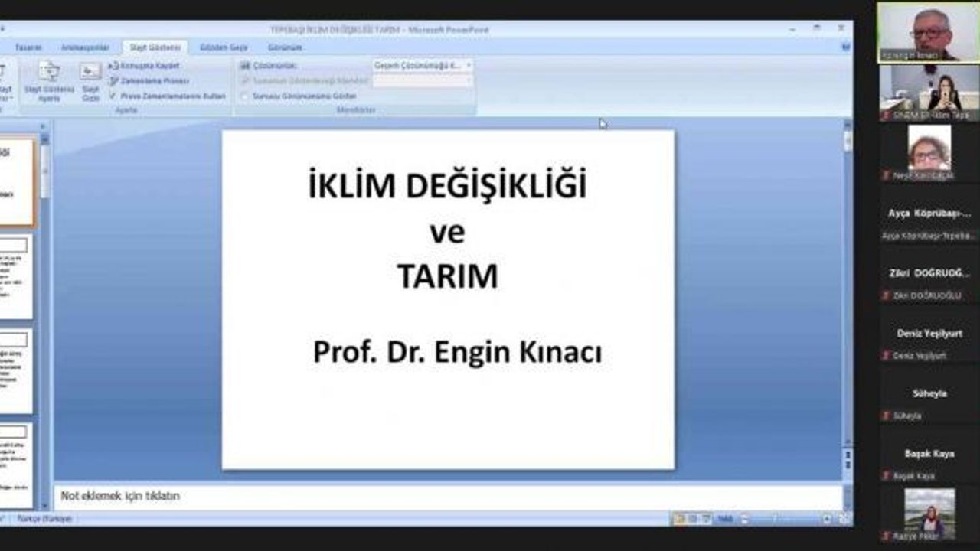Switch to Normal view in status bar
Screen dimensions: 980x551
(679, 519)
